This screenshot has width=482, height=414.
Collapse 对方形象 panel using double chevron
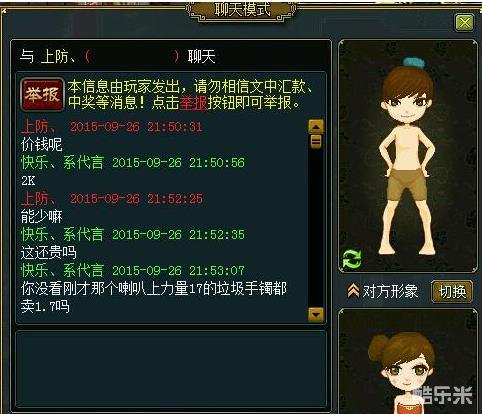[353, 291]
